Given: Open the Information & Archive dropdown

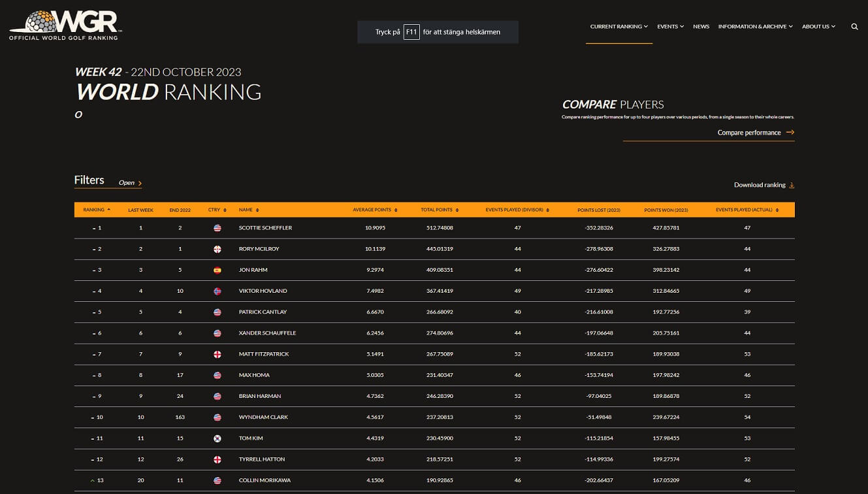Looking at the screenshot, I should 756,27.
